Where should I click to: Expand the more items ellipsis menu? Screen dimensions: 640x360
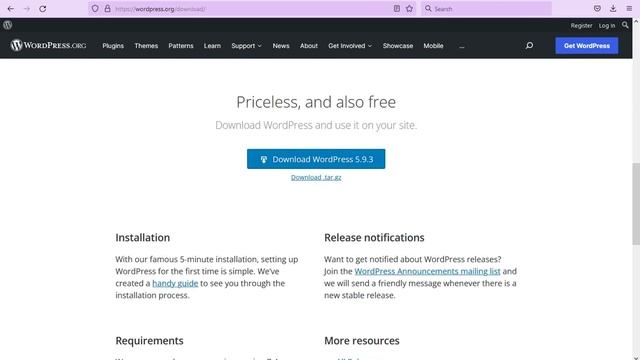pos(462,46)
